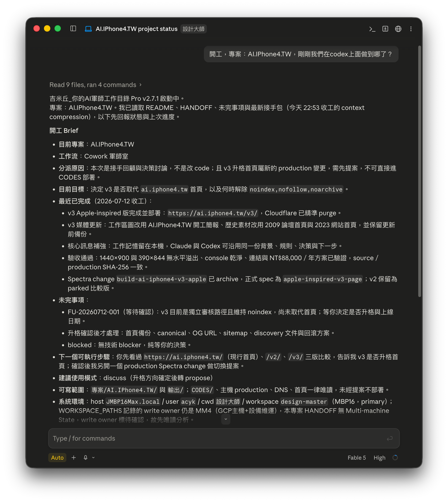Click the design-master workspace name
Image resolution: width=448 pixels, height=502 pixels.
[304, 402]
